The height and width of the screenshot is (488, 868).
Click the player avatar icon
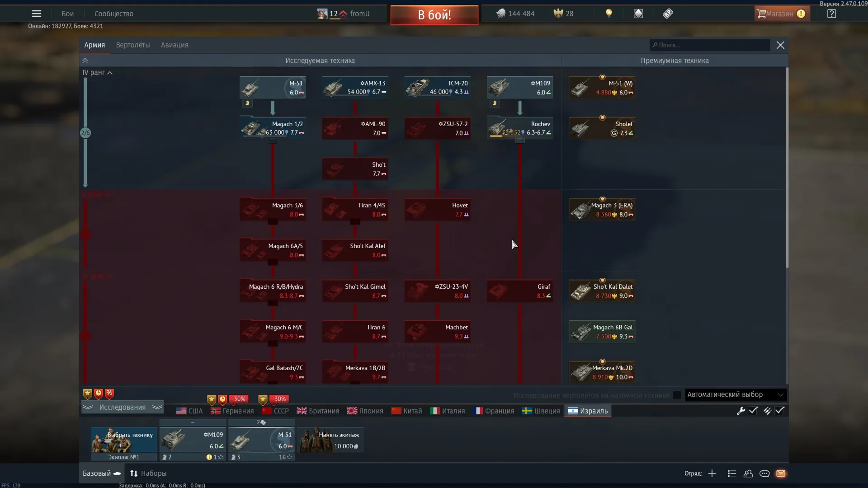pos(322,14)
